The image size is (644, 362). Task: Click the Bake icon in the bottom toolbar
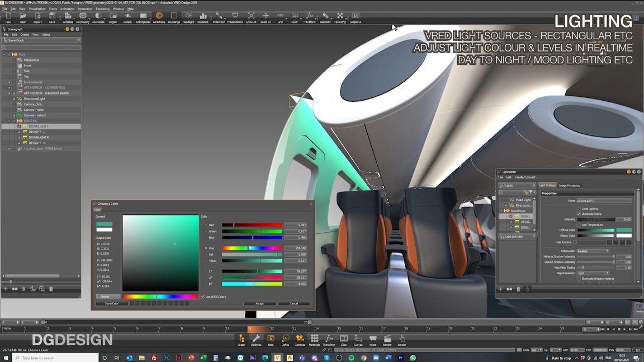(271, 337)
